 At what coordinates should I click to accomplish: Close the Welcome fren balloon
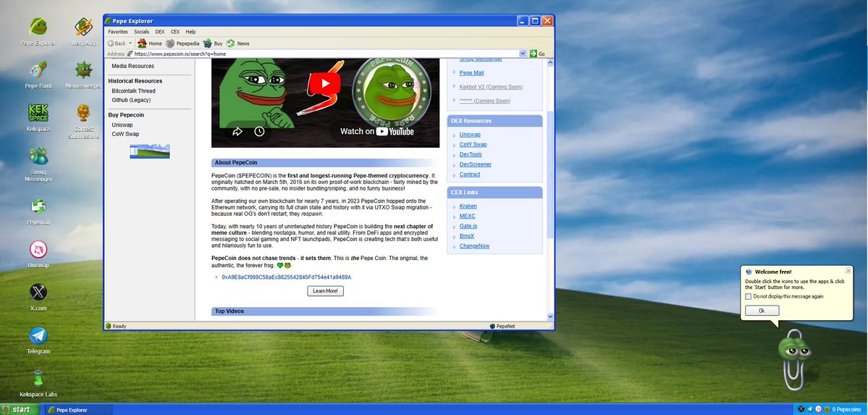pos(848,271)
